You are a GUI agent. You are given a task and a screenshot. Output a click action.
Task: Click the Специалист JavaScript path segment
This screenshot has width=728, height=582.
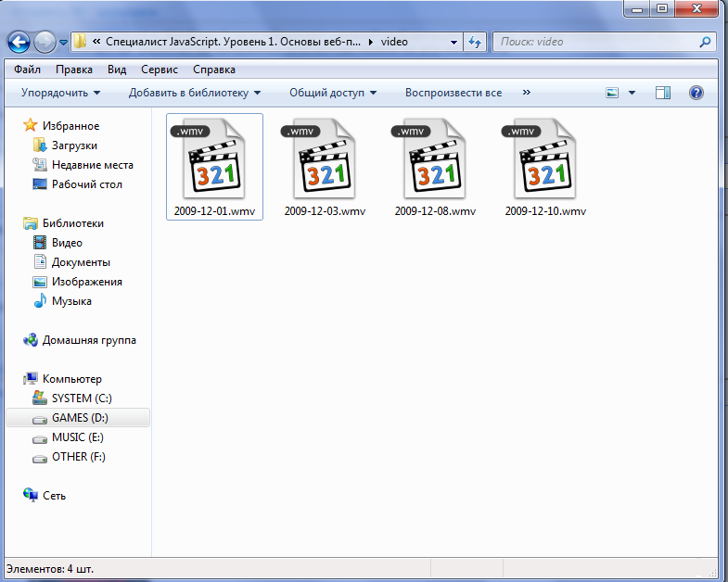coord(233,42)
